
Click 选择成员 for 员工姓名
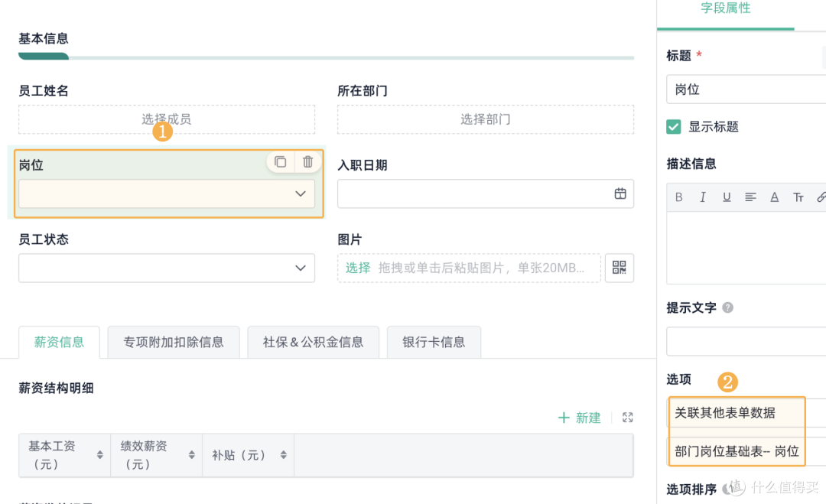167,119
